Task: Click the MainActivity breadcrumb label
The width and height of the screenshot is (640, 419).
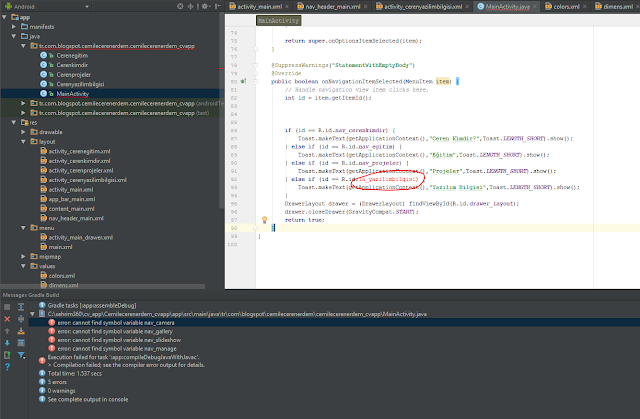Action: tap(278, 20)
